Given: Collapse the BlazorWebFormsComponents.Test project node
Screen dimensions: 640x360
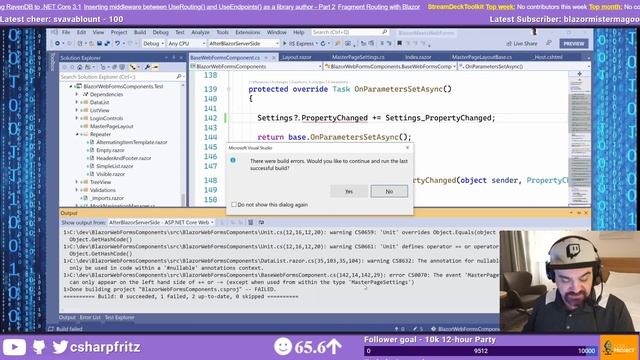Looking at the screenshot, I should pos(71,87).
